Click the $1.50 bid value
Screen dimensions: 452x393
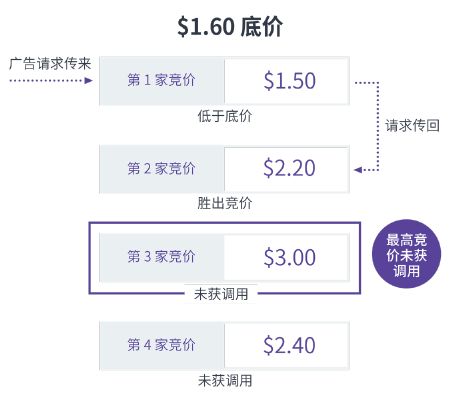tap(289, 81)
